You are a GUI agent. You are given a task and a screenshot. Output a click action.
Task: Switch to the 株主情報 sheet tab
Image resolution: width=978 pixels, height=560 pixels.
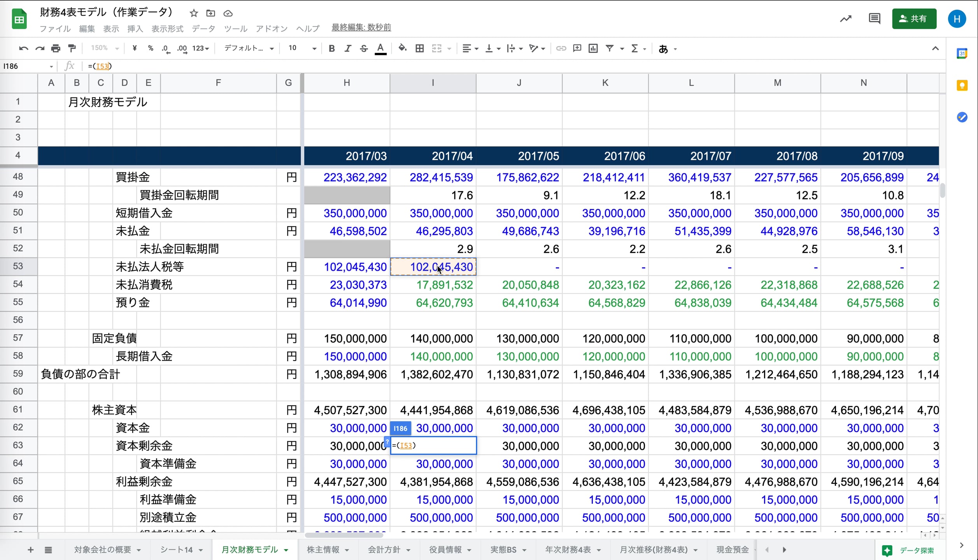pos(323,549)
